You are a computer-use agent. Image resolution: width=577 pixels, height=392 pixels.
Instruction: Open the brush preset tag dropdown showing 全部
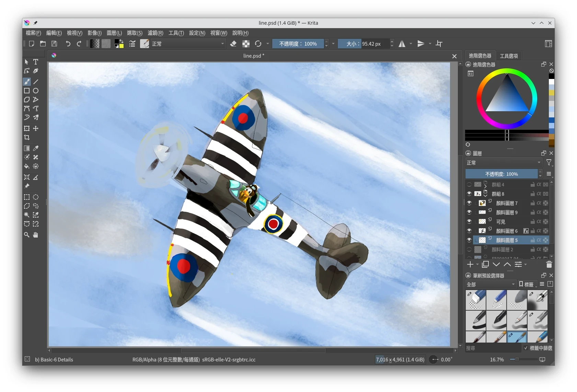[x=491, y=284]
